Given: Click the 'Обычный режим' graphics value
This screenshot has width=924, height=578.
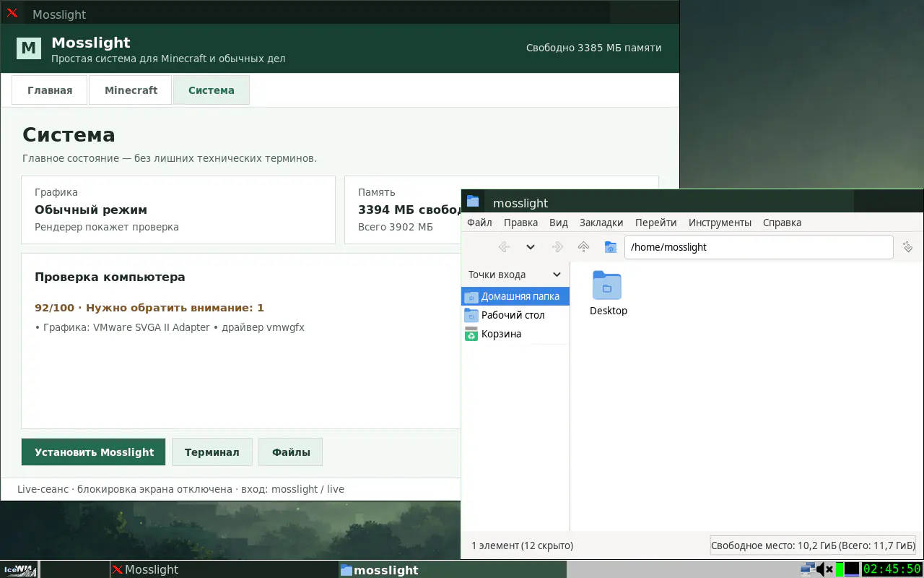Looking at the screenshot, I should tap(91, 210).
